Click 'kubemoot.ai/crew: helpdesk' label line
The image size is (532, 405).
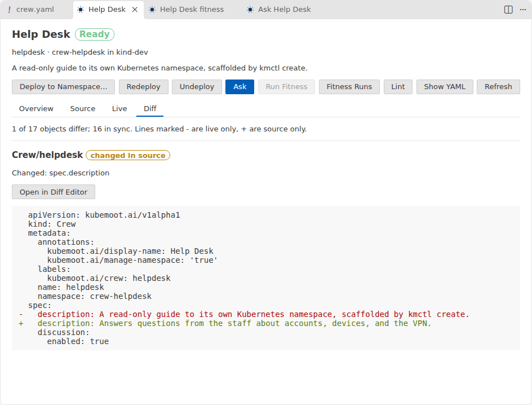pyautogui.click(x=109, y=279)
